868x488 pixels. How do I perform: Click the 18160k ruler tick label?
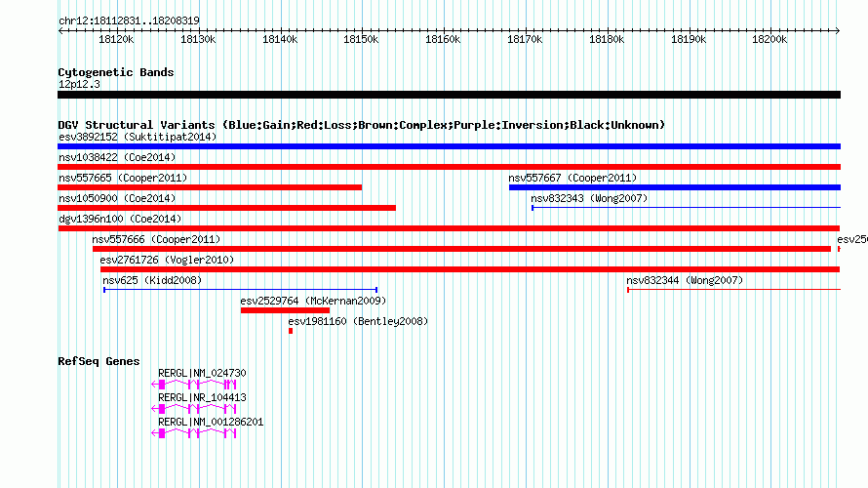tap(443, 39)
